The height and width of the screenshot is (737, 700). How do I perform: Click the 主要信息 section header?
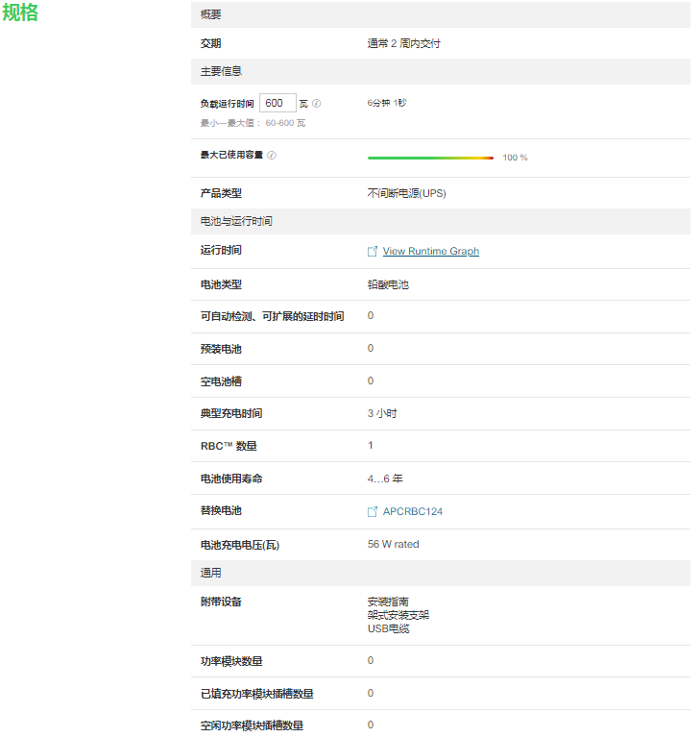point(221,71)
